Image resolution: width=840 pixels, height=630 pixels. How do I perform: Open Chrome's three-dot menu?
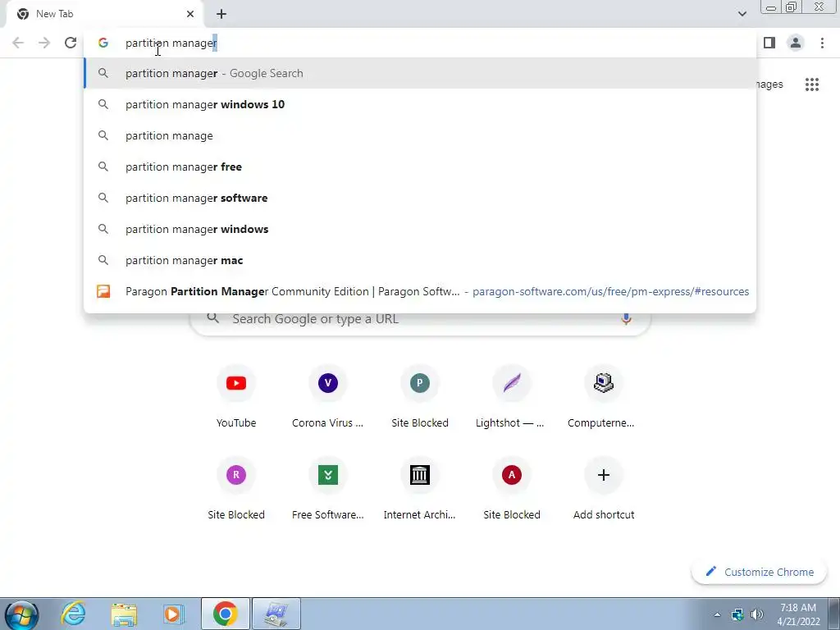click(822, 43)
